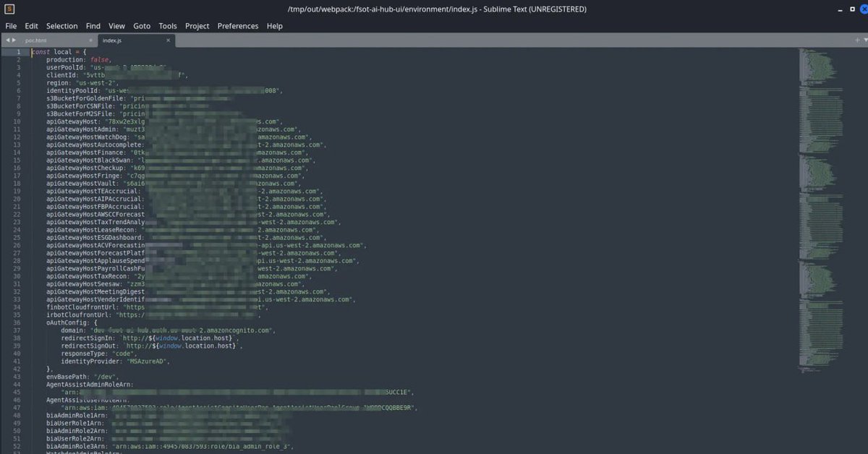
Task: Click the "const local = {" line
Action: click(x=59, y=52)
